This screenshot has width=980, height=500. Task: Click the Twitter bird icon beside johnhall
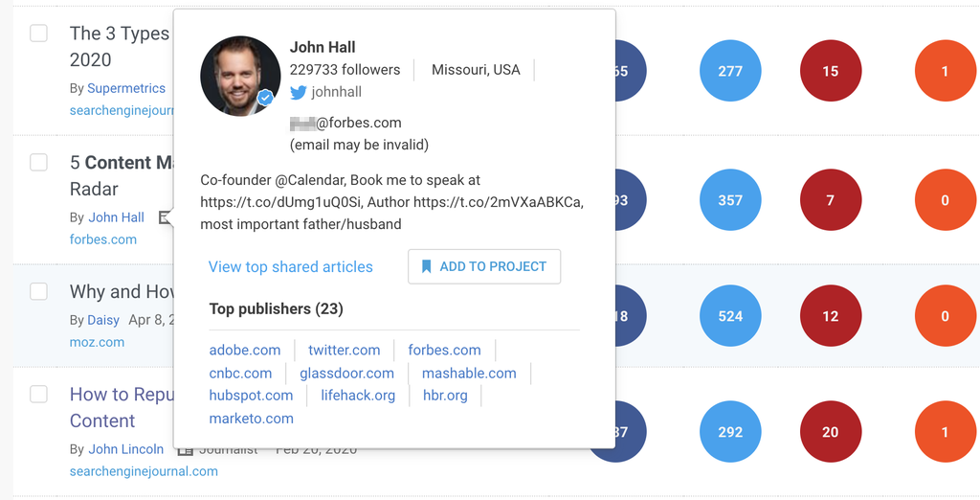point(299,93)
